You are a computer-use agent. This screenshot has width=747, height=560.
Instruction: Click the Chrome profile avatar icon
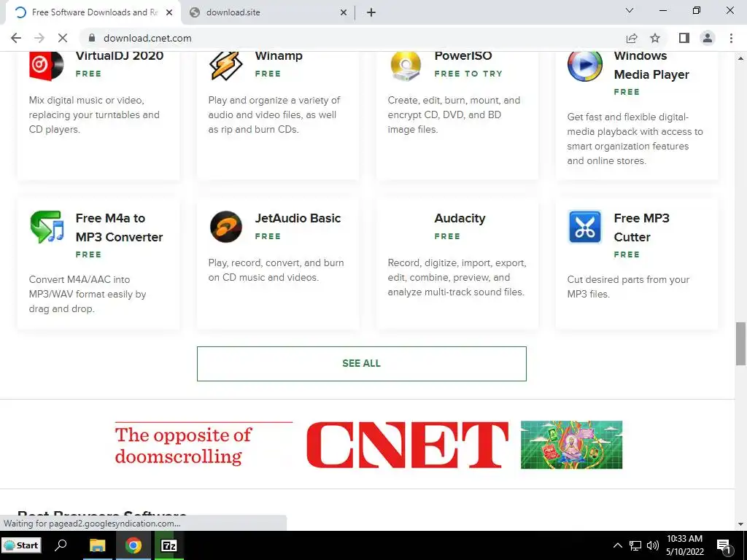[708, 38]
